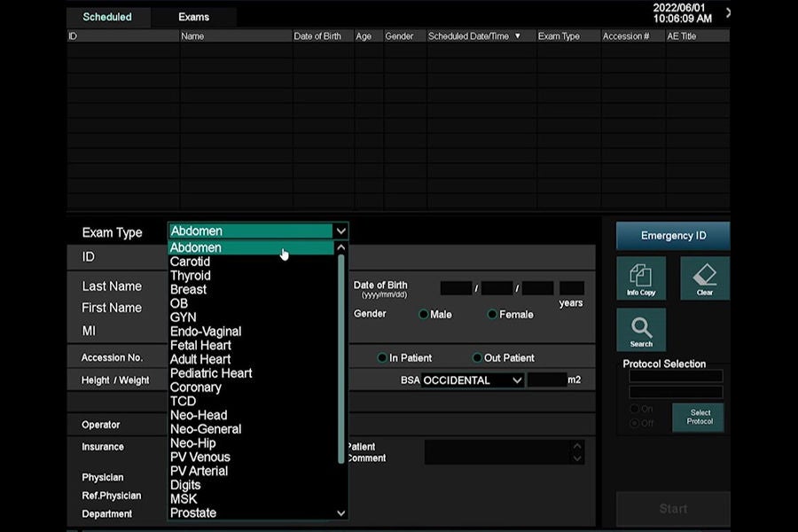The image size is (798, 532).
Task: Click the Emergency ID button
Action: tap(673, 236)
